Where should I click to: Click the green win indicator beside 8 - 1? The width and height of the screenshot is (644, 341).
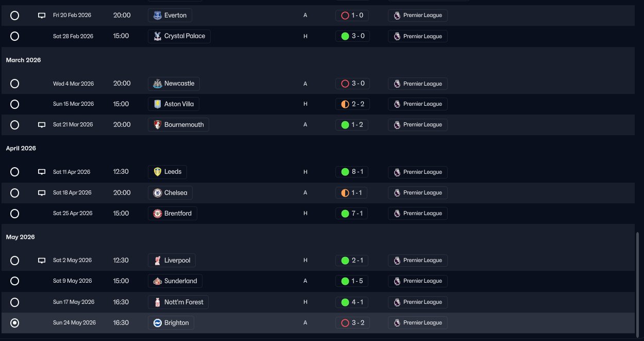(345, 172)
